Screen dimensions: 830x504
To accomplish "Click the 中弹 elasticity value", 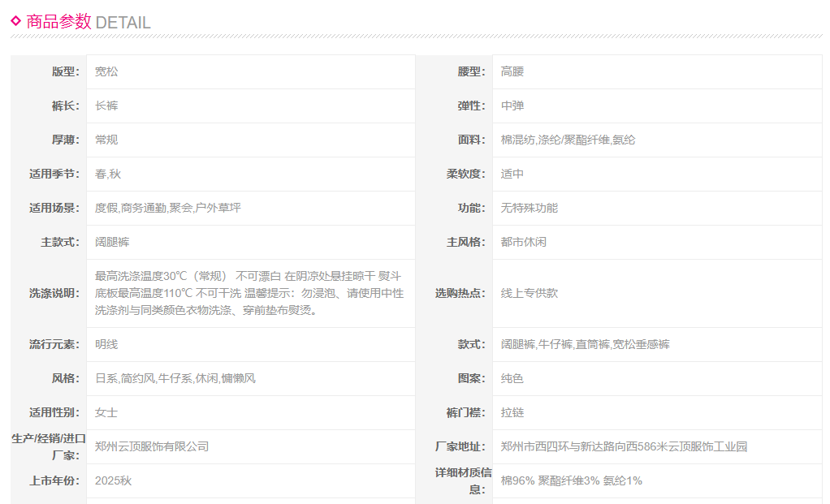I will [512, 106].
